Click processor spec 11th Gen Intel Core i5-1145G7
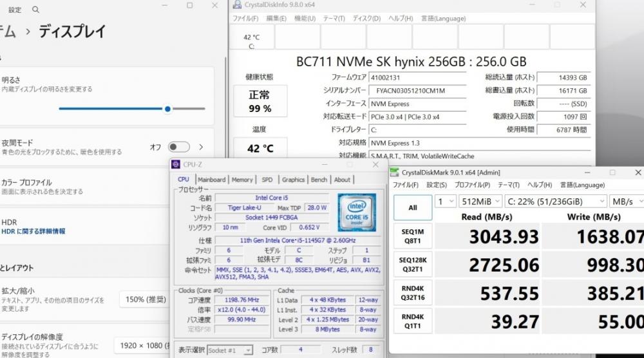This screenshot has height=358, width=644. click(298, 240)
